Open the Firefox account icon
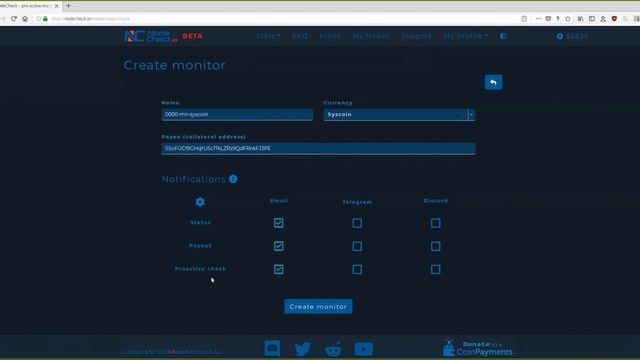The width and height of the screenshot is (640, 360). tap(603, 19)
